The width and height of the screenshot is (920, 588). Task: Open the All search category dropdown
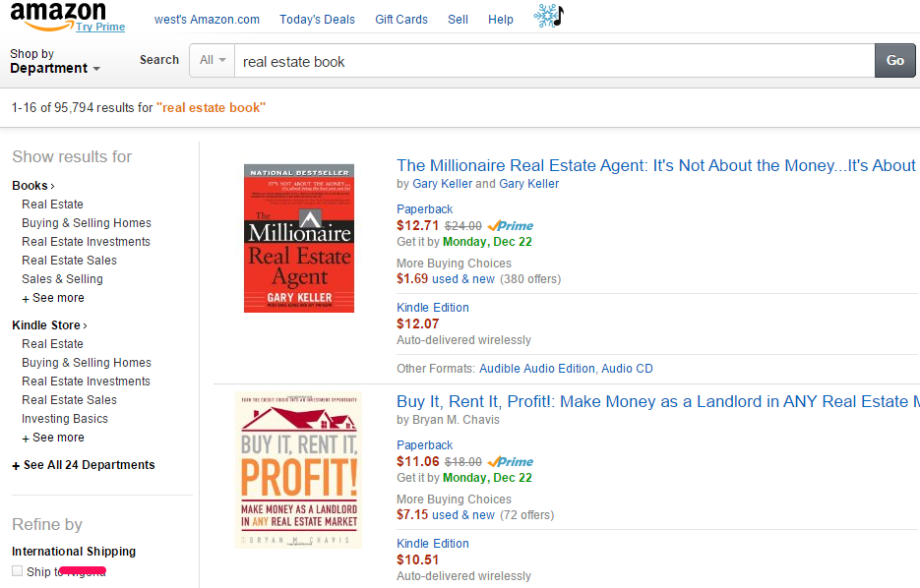[x=212, y=60]
